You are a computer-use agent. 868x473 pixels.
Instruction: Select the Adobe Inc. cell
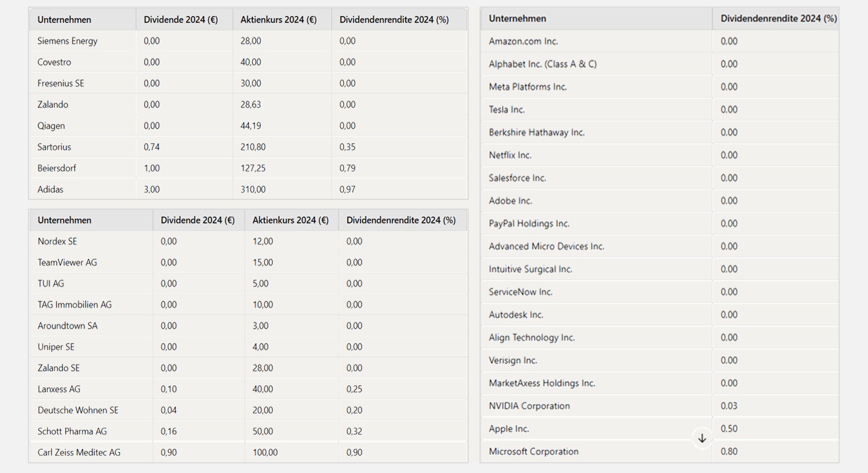coord(510,201)
